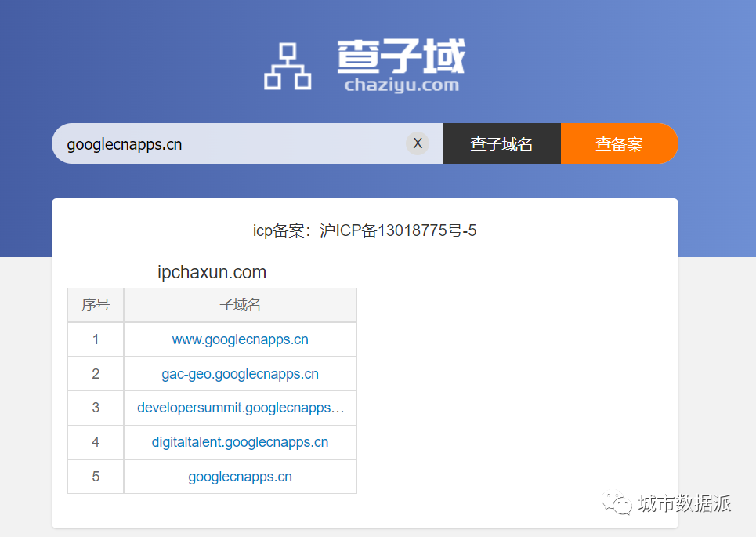Screen dimensions: 756x537
Task: Click row number 4 cell
Action: pos(96,442)
